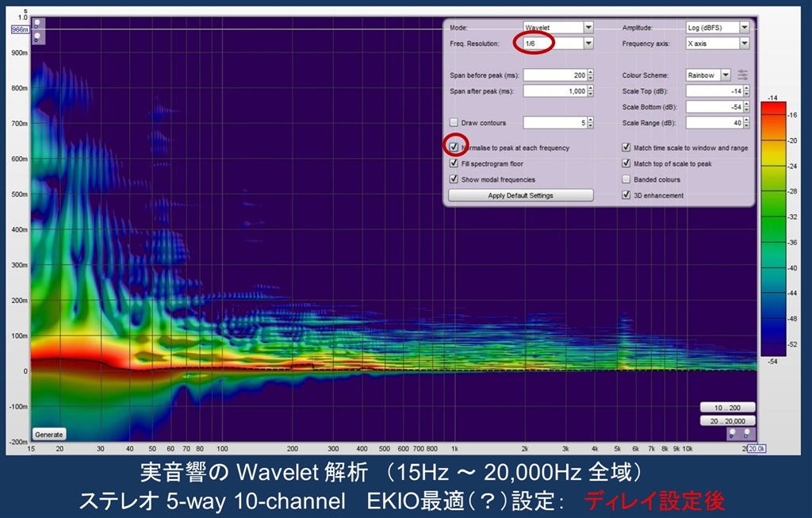The width and height of the screenshot is (812, 518).
Task: Open the Colour Scheme Rainbow dropdown
Action: point(708,75)
